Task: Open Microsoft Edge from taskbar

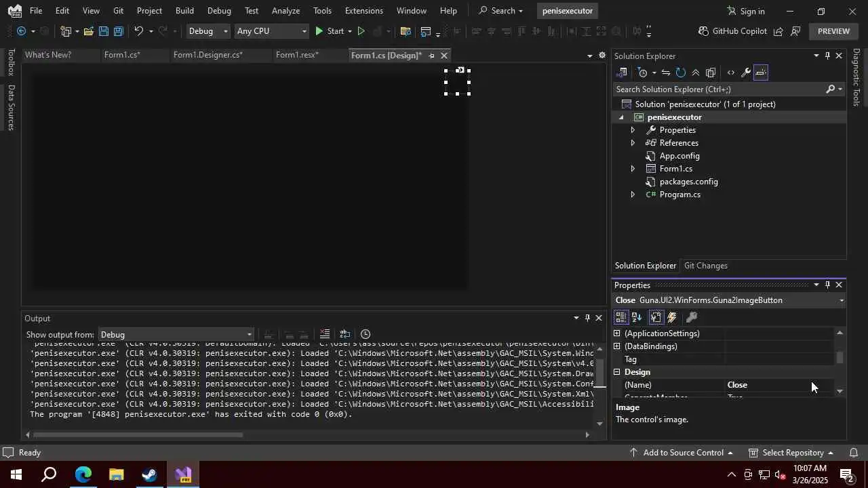Action: [83, 474]
